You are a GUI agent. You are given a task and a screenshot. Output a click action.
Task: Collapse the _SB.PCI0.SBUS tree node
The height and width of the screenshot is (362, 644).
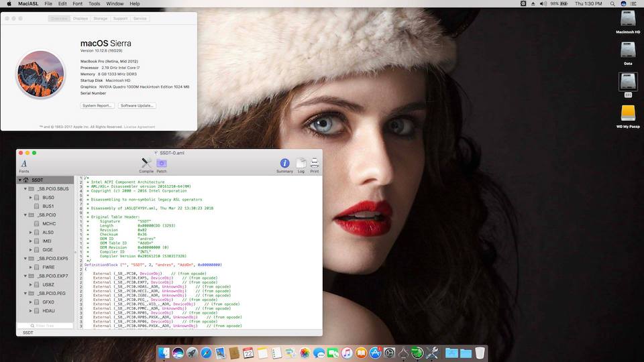pos(24,189)
